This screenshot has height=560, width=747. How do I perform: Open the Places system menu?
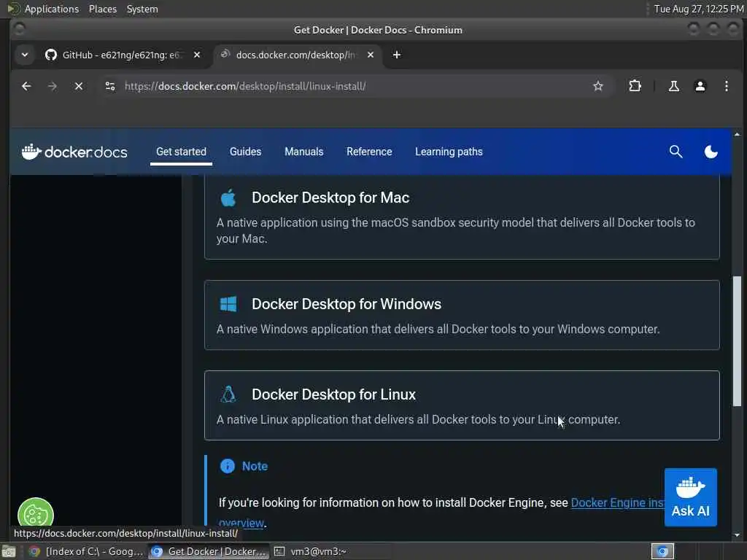click(x=102, y=9)
